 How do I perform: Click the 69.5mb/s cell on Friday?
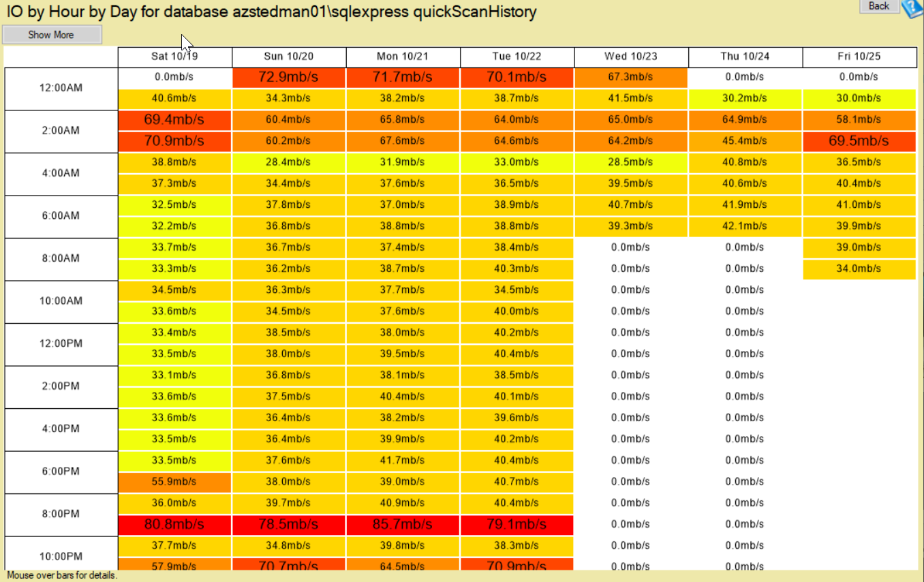pyautogui.click(x=859, y=141)
